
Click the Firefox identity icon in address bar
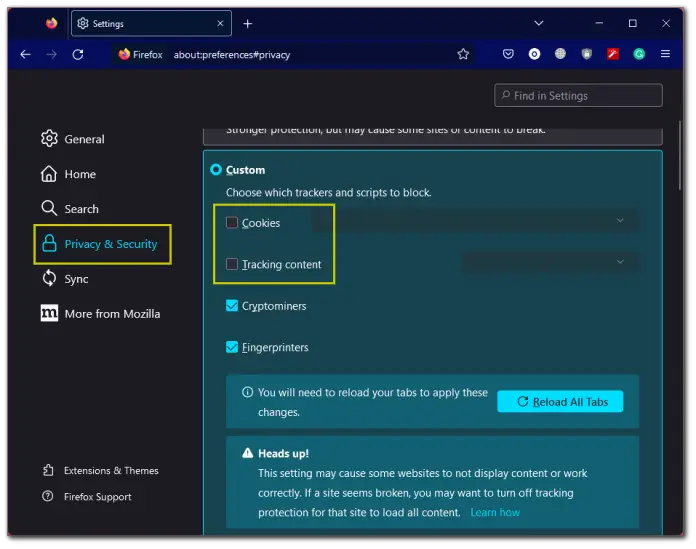(124, 54)
